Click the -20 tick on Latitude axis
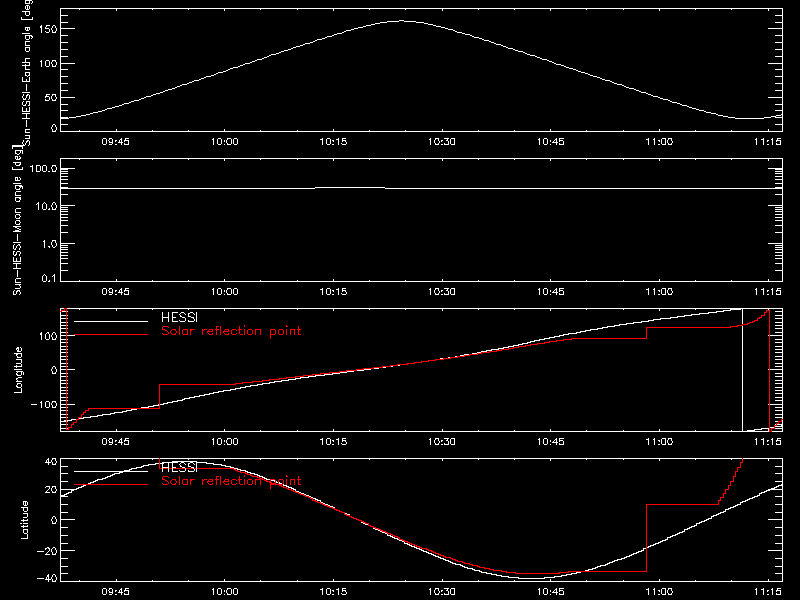This screenshot has height=600, width=800. 47,551
